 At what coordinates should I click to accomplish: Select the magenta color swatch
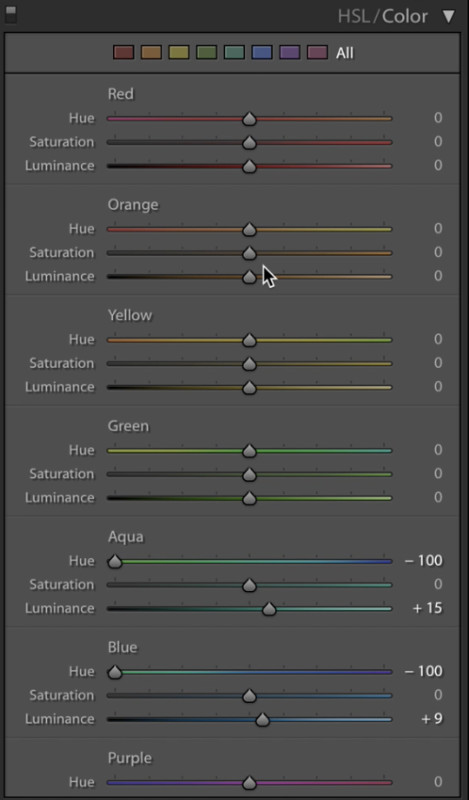point(317,53)
